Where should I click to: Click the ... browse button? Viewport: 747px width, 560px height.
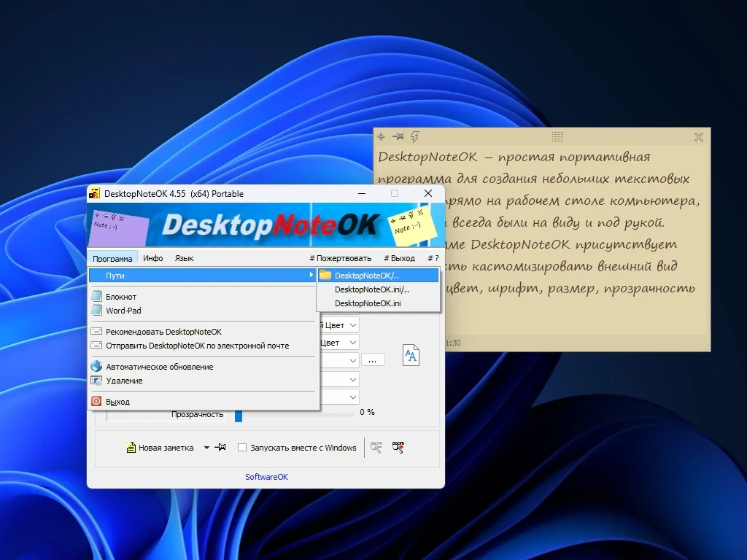(x=373, y=360)
